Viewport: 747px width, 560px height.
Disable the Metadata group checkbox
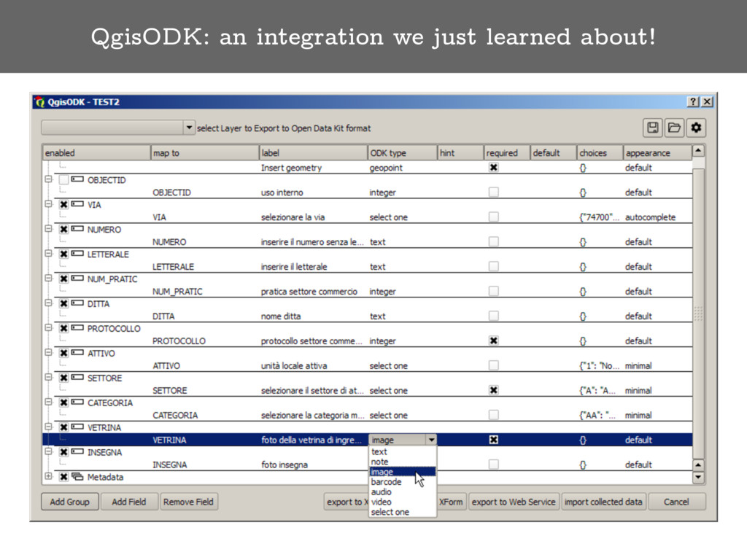[x=63, y=477]
